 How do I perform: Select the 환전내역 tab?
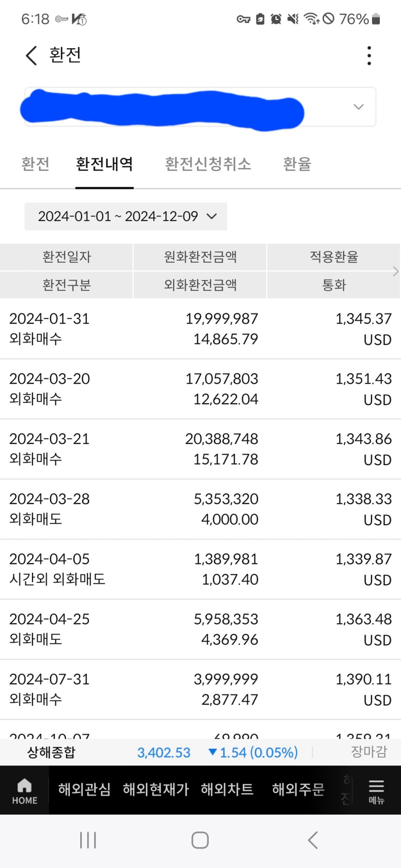(x=105, y=164)
